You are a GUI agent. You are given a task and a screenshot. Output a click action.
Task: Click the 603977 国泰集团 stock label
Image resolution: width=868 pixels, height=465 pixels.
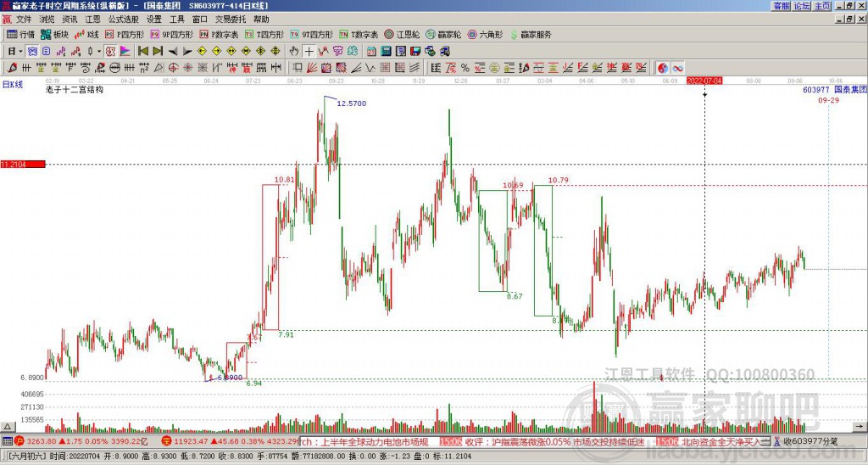[x=834, y=89]
